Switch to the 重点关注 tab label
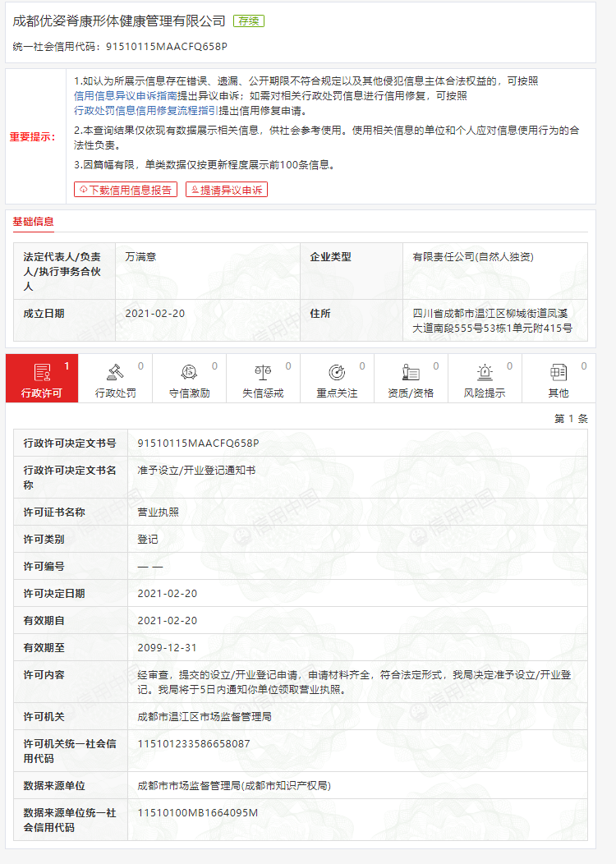Screen dimensions: 616x864 pyautogui.click(x=337, y=393)
